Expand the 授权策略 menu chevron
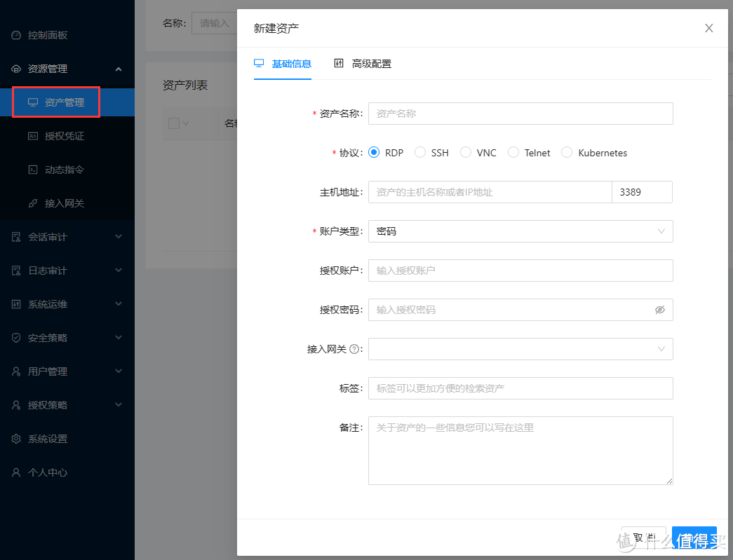The image size is (733, 560). (119, 404)
